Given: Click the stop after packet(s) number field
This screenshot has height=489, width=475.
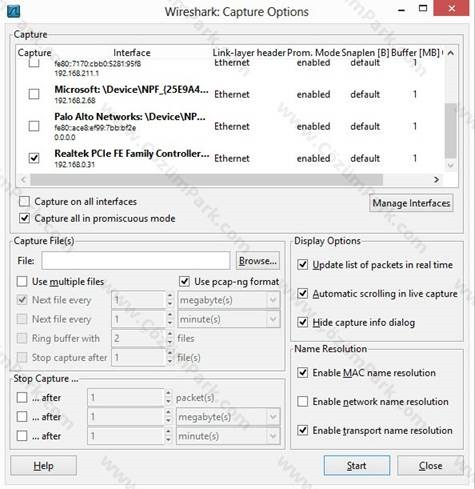Looking at the screenshot, I should tap(126, 397).
